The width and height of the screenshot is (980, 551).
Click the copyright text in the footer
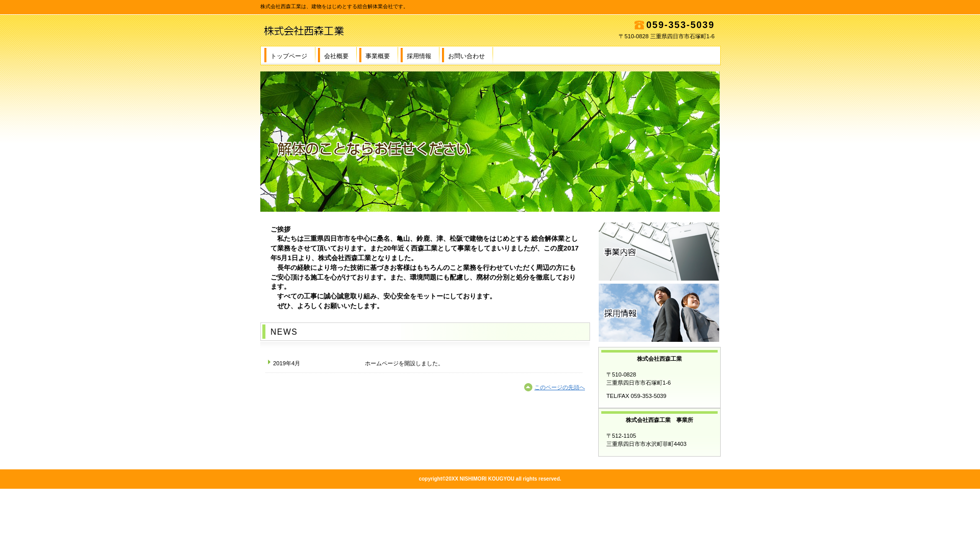pos(489,479)
